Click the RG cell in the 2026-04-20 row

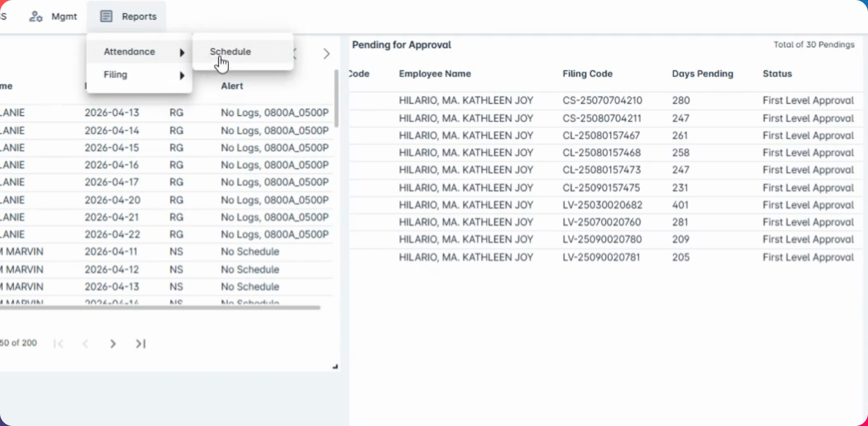176,200
